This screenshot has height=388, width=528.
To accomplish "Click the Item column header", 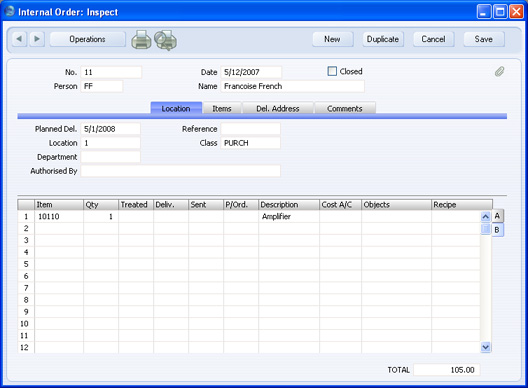I will (x=59, y=205).
